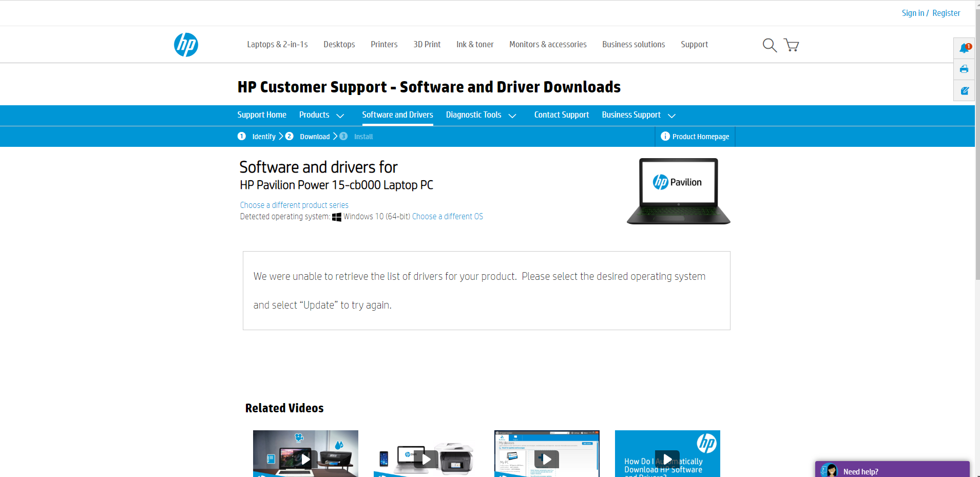Click the step 3 Install circle icon
The height and width of the screenshot is (477, 980).
(x=343, y=136)
